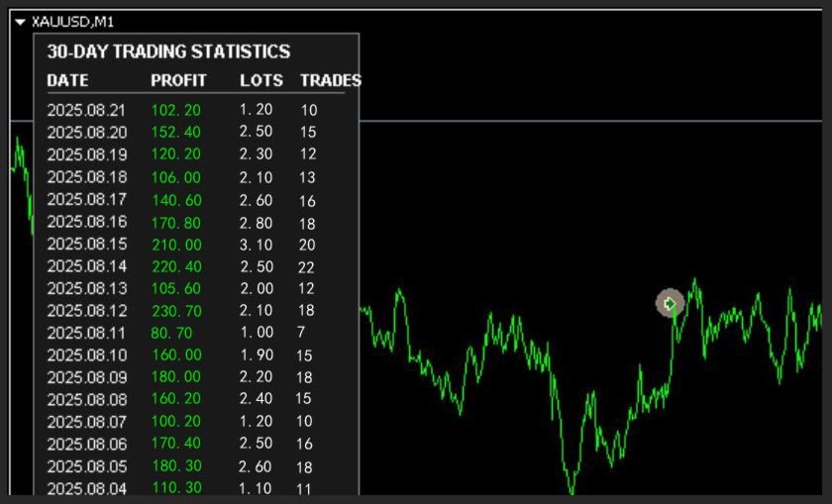Image resolution: width=832 pixels, height=504 pixels.
Task: Click the trade entry arrow marker on chart
Action: tap(670, 303)
